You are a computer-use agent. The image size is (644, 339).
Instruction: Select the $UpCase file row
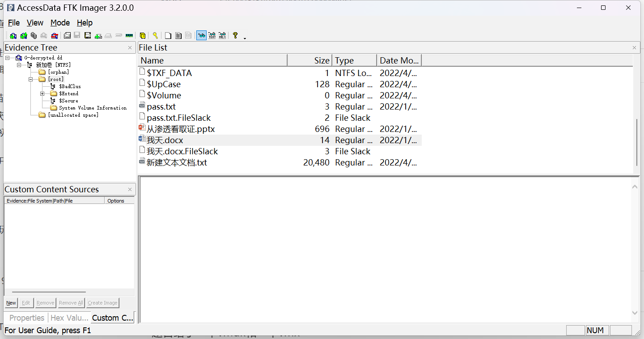point(280,84)
